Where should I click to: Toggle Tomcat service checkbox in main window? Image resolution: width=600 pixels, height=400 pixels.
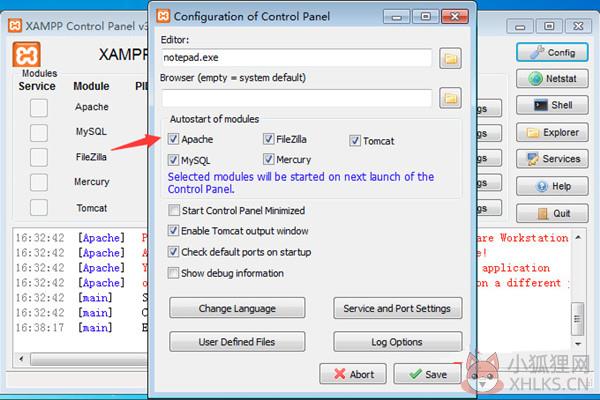(39, 207)
